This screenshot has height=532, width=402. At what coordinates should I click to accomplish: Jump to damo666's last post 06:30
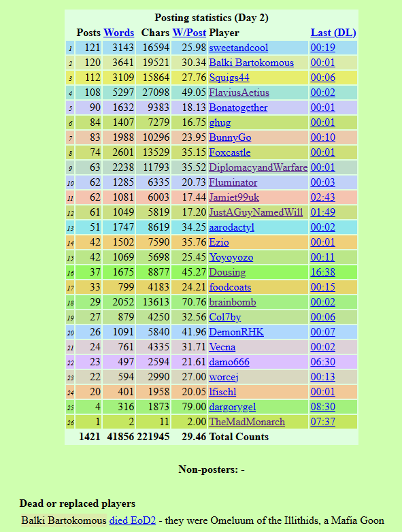coord(322,362)
